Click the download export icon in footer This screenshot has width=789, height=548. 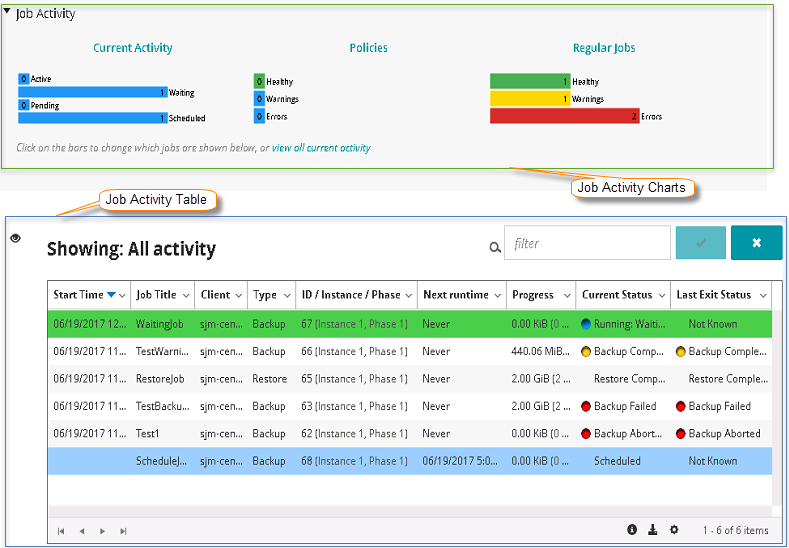(x=653, y=529)
